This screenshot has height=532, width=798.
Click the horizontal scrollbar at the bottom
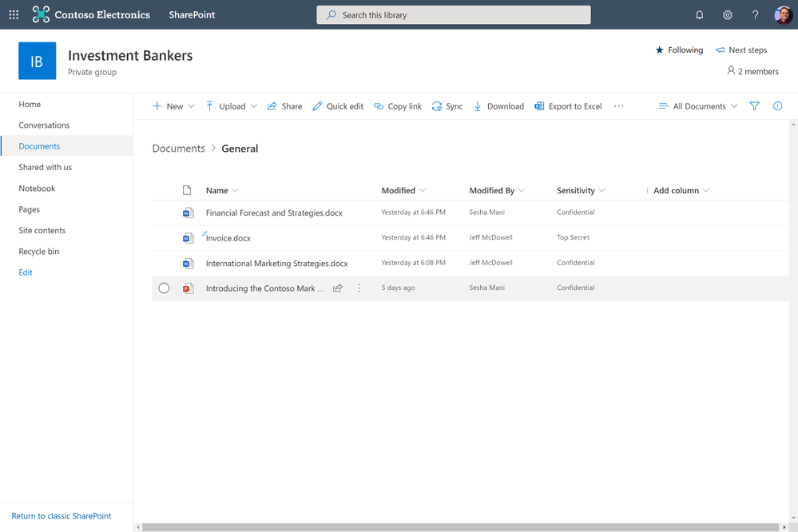click(461, 527)
